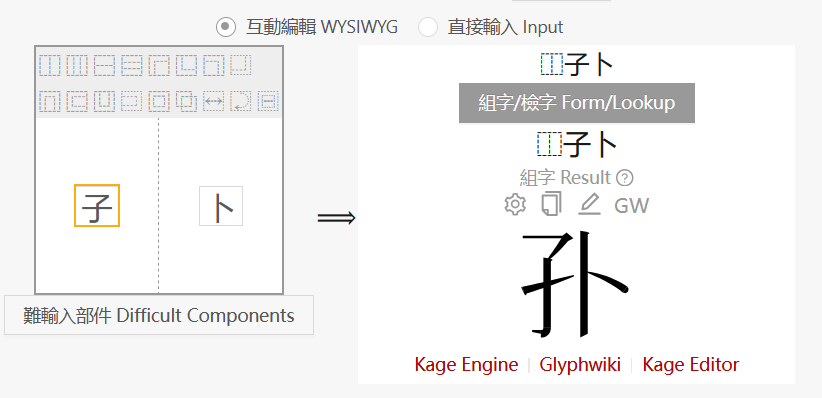Select the left-middle-right ⿲ three-column layout icon
Screen dimensions: 822x398
pyautogui.click(x=77, y=66)
